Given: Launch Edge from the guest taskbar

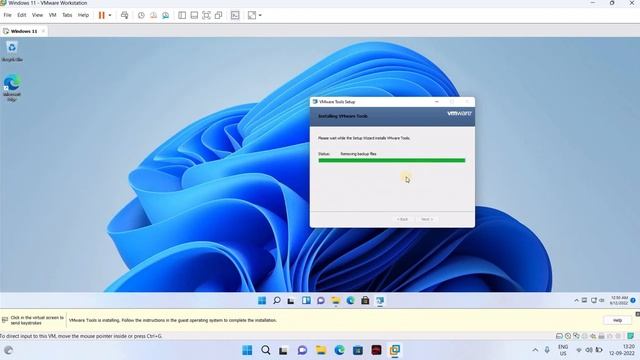Looking at the screenshot, I should pyautogui.click(x=350, y=300).
